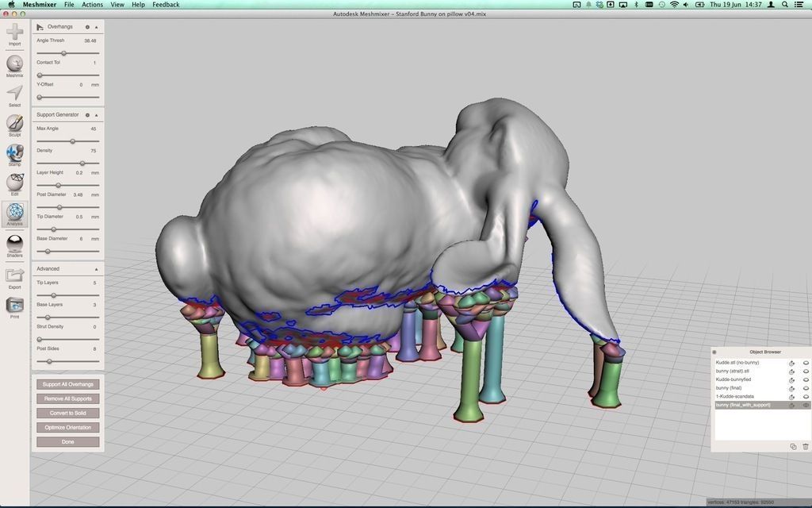Toggle visibility of Kudde.stl (no-bunny)
Image resolution: width=812 pixels, height=508 pixels.
(806, 363)
